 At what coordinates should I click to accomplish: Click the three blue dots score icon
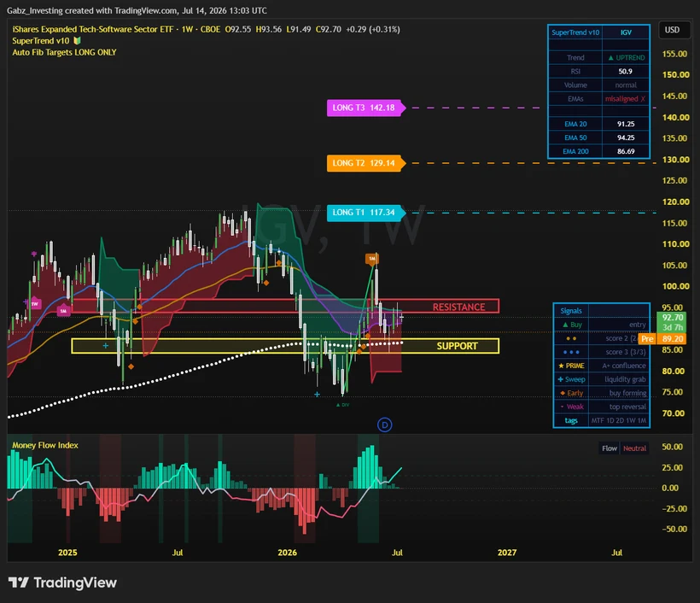[x=571, y=352]
